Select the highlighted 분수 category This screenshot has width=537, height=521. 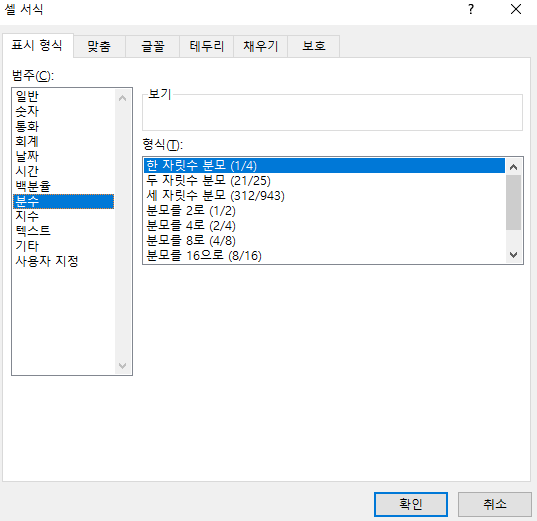coord(63,201)
